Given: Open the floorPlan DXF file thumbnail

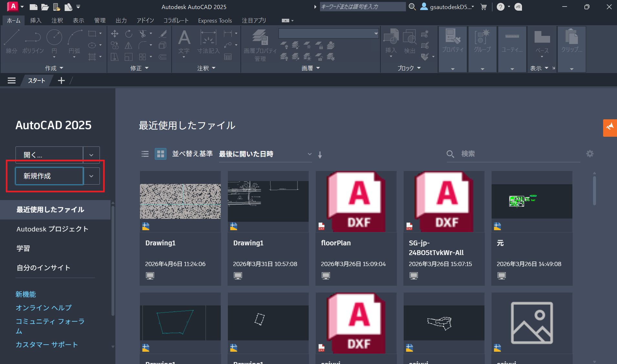Looking at the screenshot, I should (x=356, y=201).
